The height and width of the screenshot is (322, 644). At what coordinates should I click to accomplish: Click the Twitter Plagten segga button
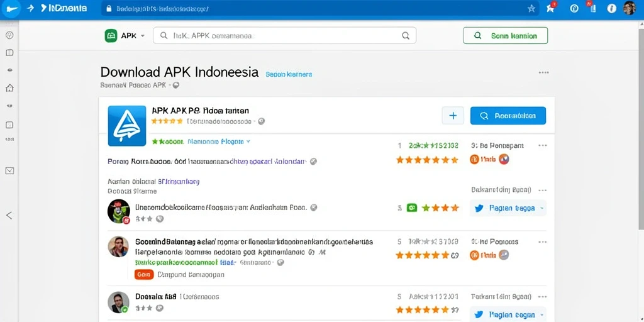point(508,208)
